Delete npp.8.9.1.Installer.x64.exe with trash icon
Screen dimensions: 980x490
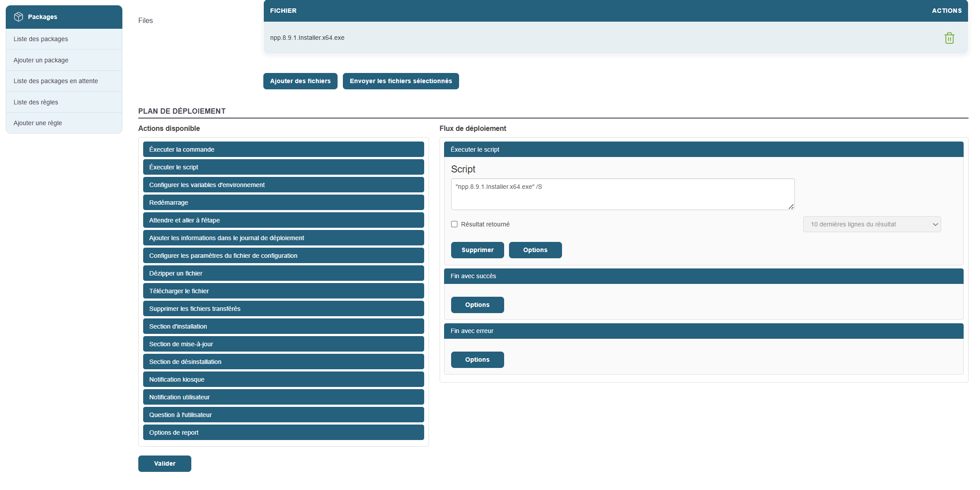(x=949, y=38)
